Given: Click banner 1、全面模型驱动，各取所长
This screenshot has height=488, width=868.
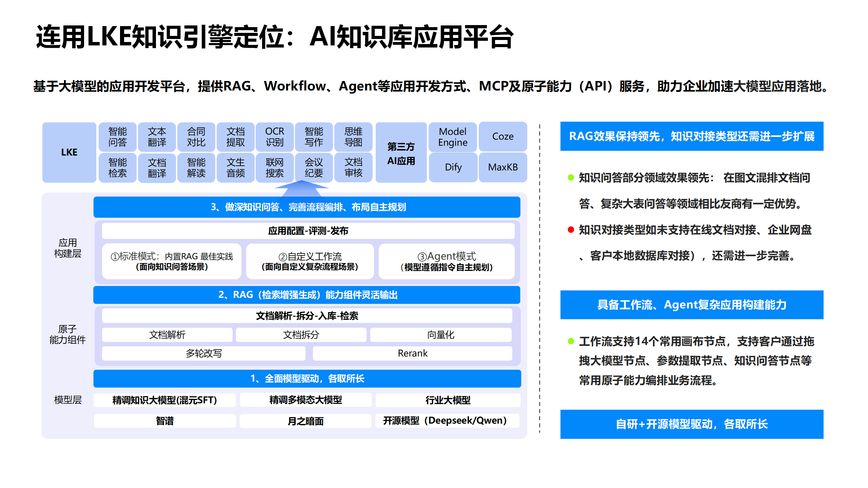Looking at the screenshot, I should (307, 379).
